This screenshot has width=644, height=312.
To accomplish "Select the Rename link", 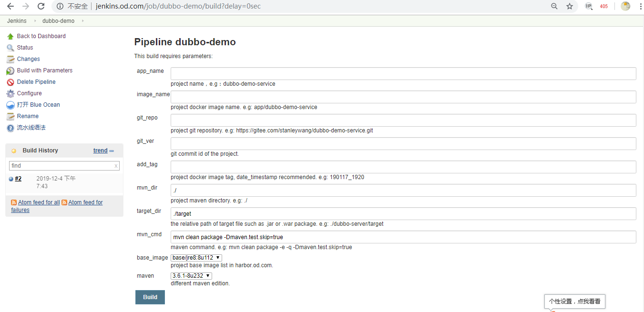I will point(28,116).
